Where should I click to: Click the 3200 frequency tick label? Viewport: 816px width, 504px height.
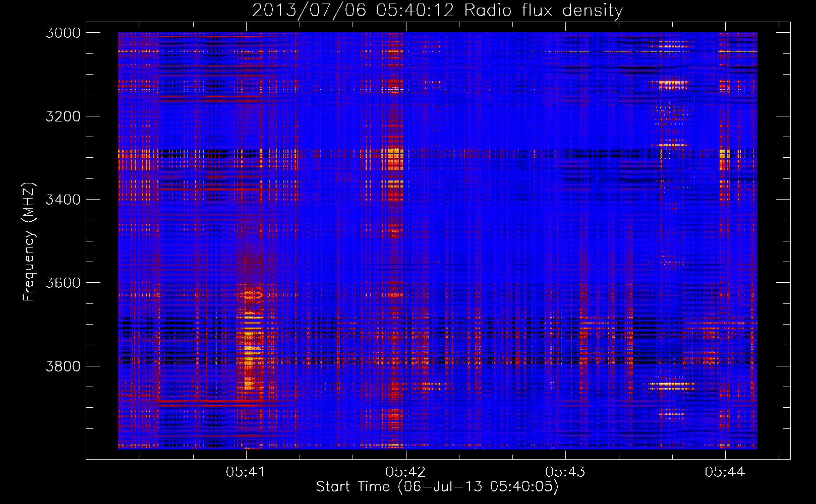63,116
